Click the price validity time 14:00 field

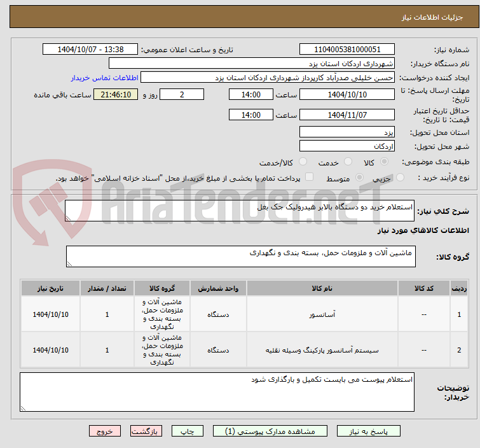tap(250, 115)
